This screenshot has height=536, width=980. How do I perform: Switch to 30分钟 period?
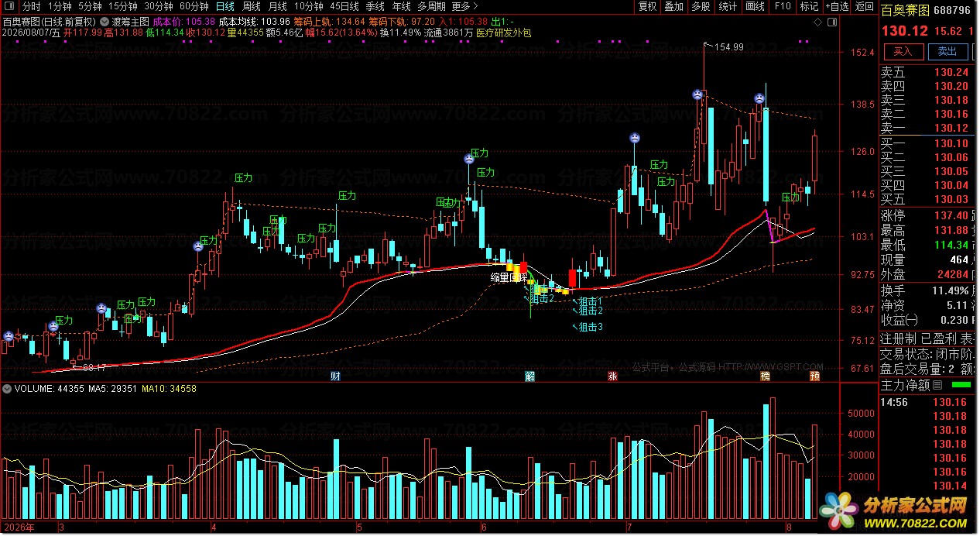[x=158, y=6]
